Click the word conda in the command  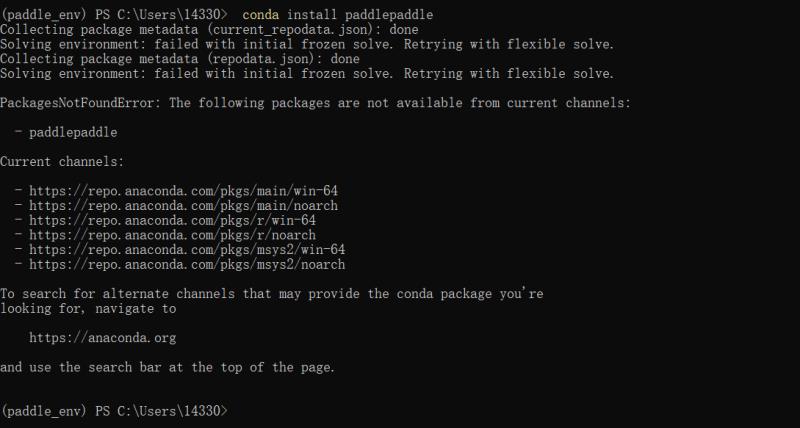[261, 15]
